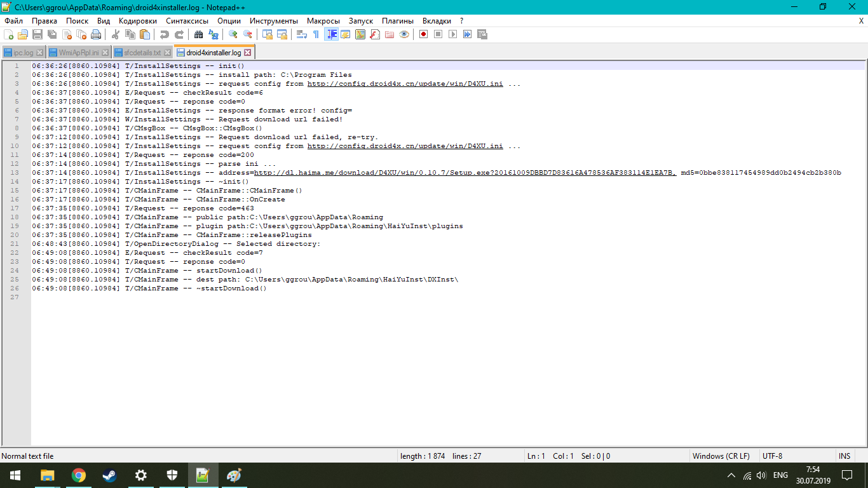Toggle show all characters pilcrow
868x488 pixels.
pos(316,34)
